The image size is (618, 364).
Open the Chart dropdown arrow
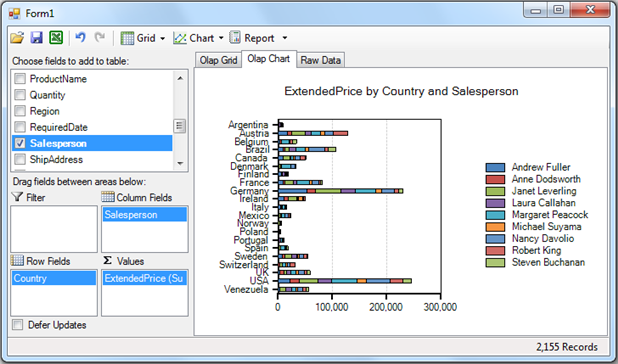(221, 38)
